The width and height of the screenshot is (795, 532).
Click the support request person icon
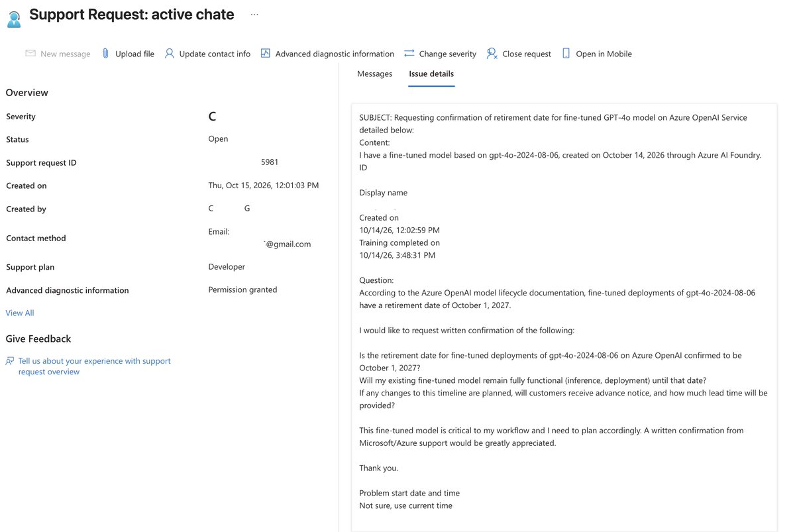coord(14,19)
